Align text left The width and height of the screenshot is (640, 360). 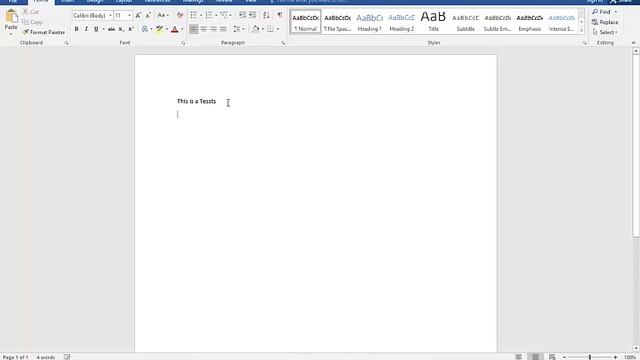(193, 29)
